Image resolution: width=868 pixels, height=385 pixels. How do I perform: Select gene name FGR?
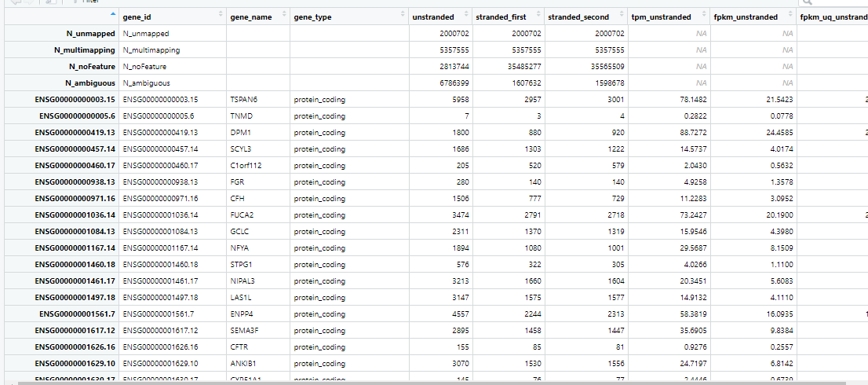pos(237,182)
